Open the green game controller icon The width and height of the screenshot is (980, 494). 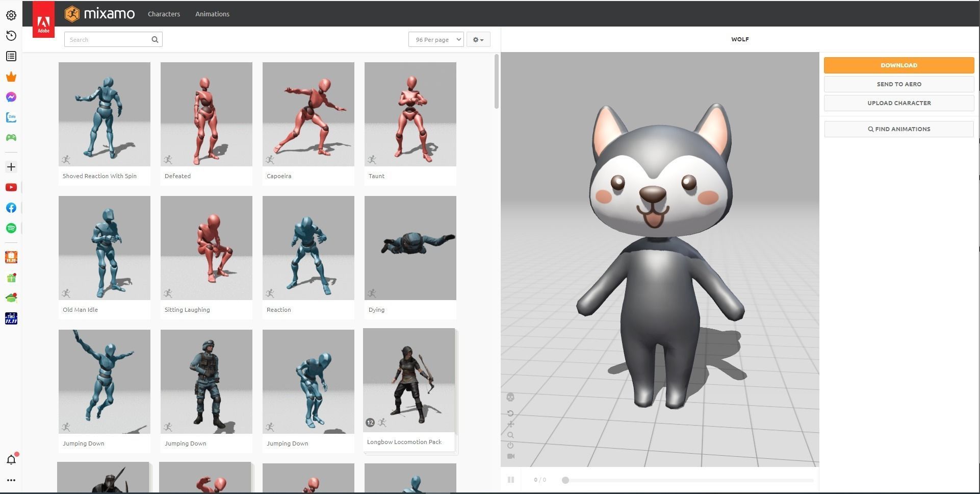tap(11, 138)
